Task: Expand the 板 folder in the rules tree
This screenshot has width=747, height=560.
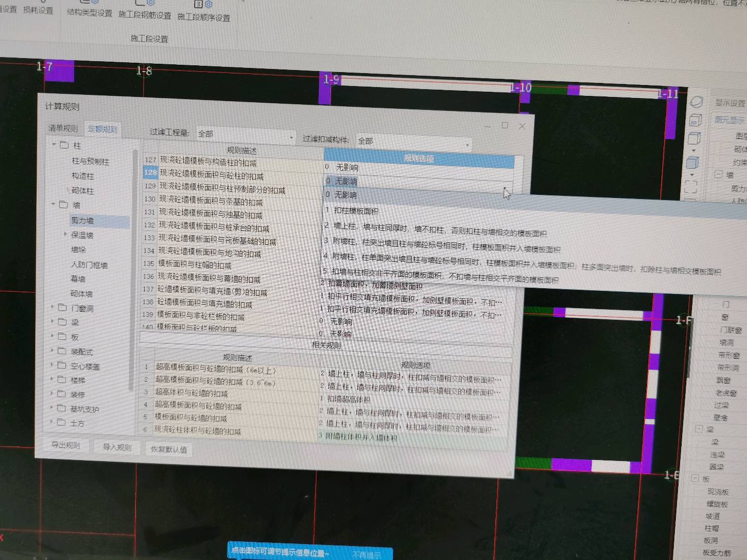Action: pos(52,336)
